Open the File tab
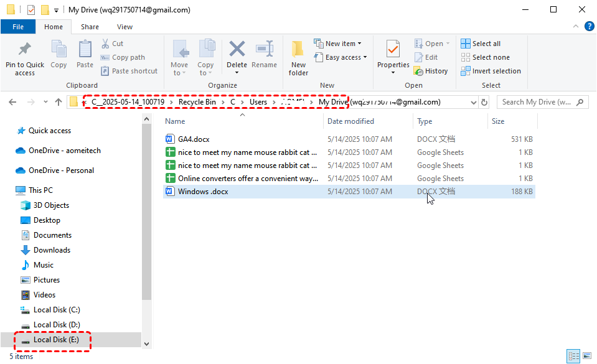The width and height of the screenshot is (597, 364). (18, 27)
